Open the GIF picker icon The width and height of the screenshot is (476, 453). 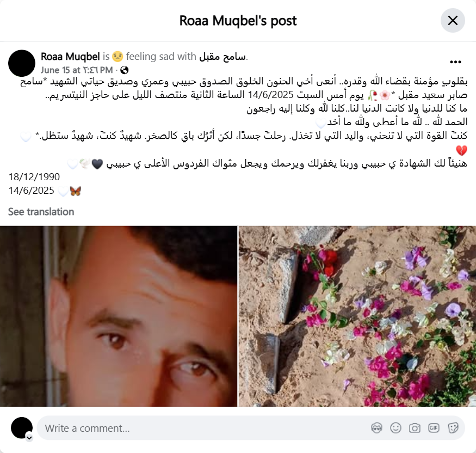434,428
